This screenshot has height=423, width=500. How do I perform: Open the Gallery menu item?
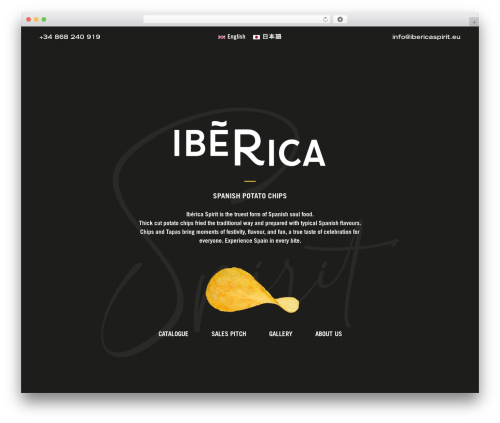[280, 334]
